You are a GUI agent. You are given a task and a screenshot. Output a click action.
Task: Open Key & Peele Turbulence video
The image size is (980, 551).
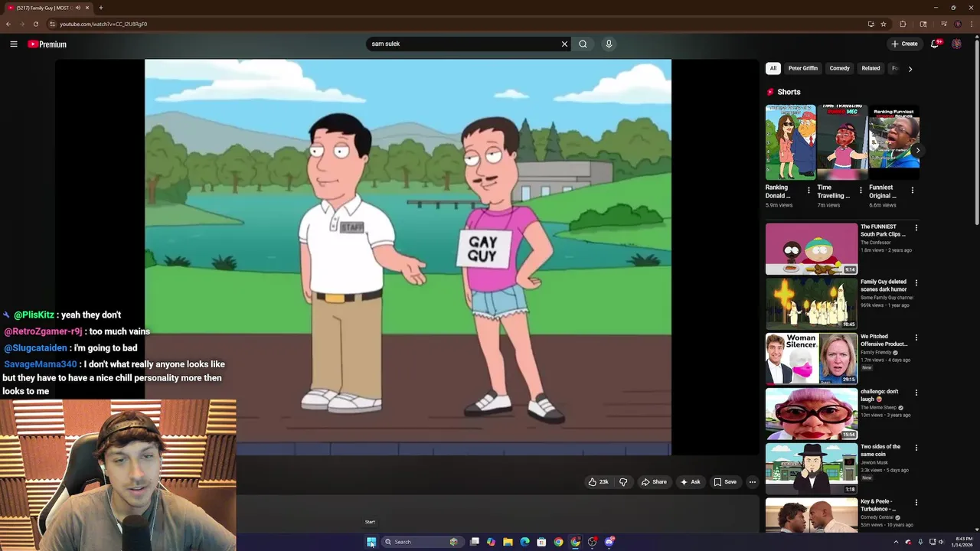tap(812, 516)
